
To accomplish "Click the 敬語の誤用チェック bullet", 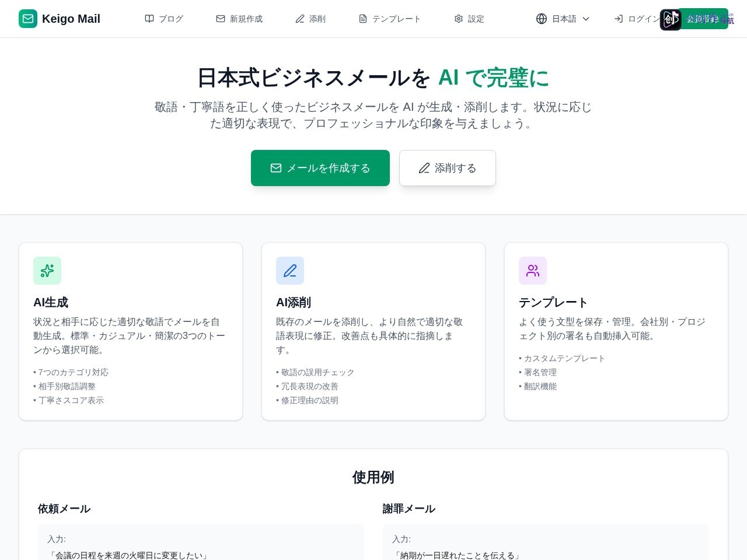I will (315, 372).
